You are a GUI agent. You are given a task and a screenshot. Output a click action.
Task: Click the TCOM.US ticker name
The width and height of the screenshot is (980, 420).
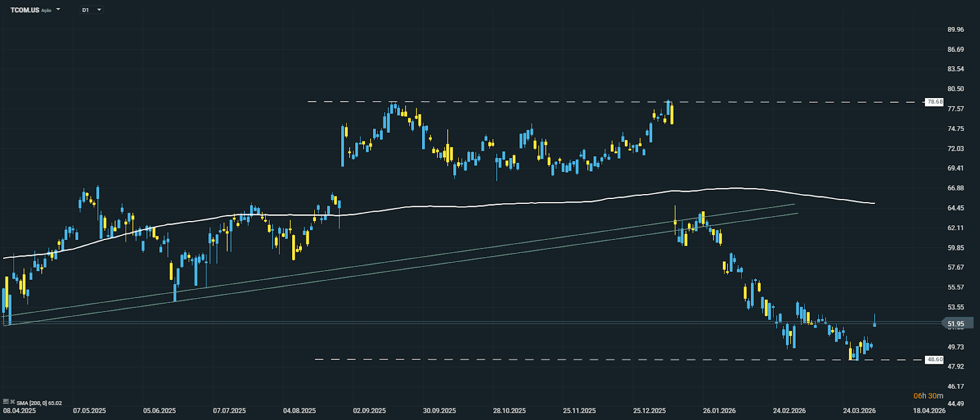[24, 10]
